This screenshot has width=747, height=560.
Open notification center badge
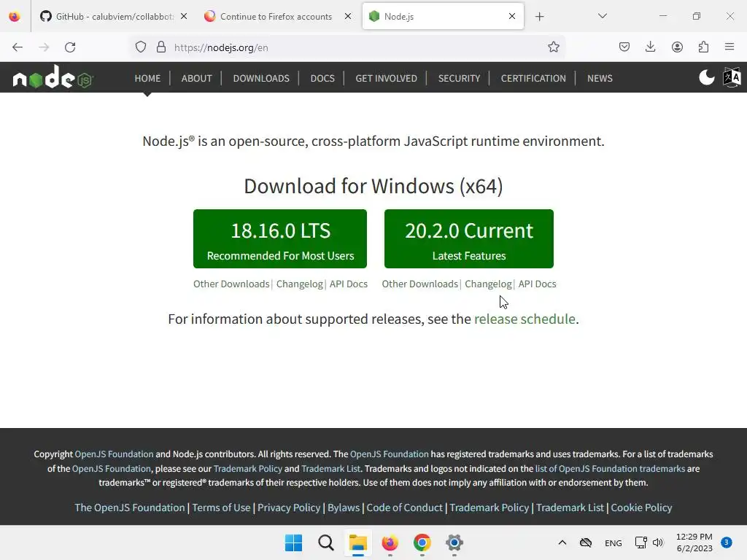[x=727, y=542]
